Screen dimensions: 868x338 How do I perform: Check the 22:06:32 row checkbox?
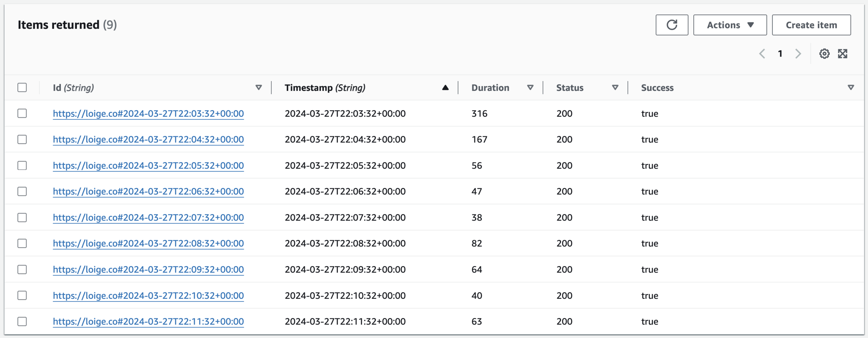[22, 191]
